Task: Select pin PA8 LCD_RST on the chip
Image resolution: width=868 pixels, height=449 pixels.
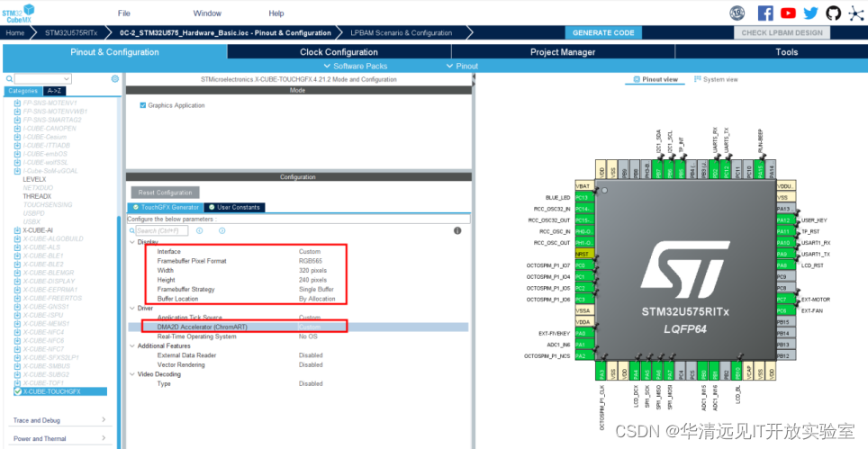Action: coord(786,265)
